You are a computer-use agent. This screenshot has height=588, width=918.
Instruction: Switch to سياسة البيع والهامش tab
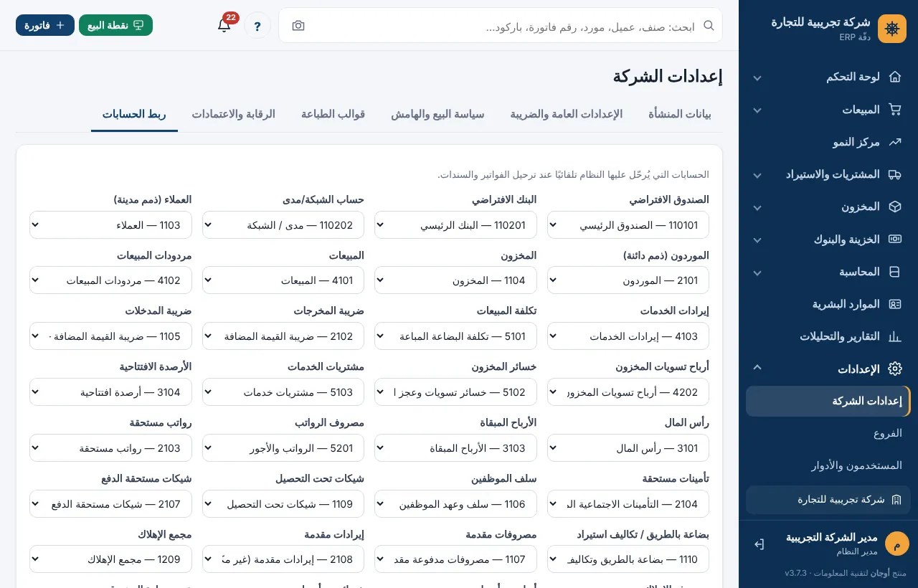coord(437,114)
